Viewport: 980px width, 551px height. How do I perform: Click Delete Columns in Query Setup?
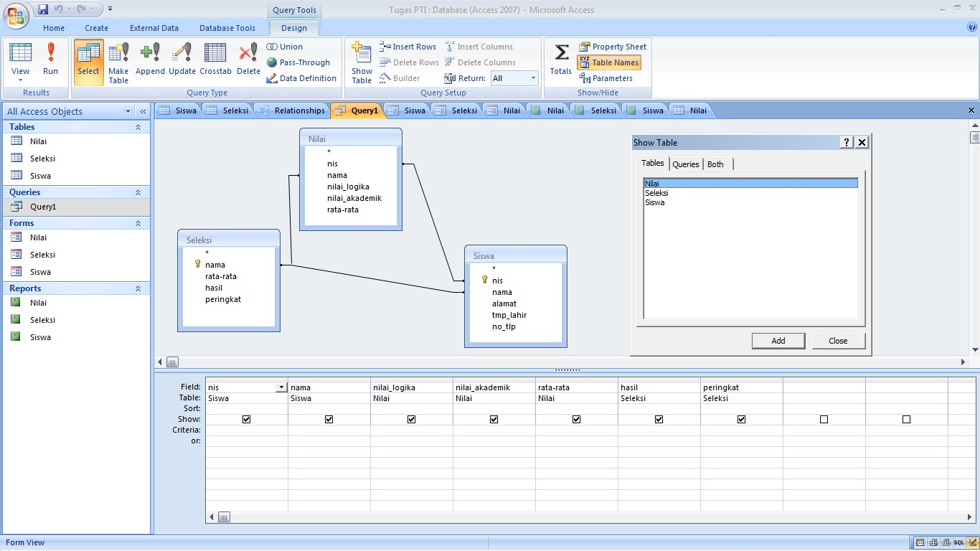480,62
